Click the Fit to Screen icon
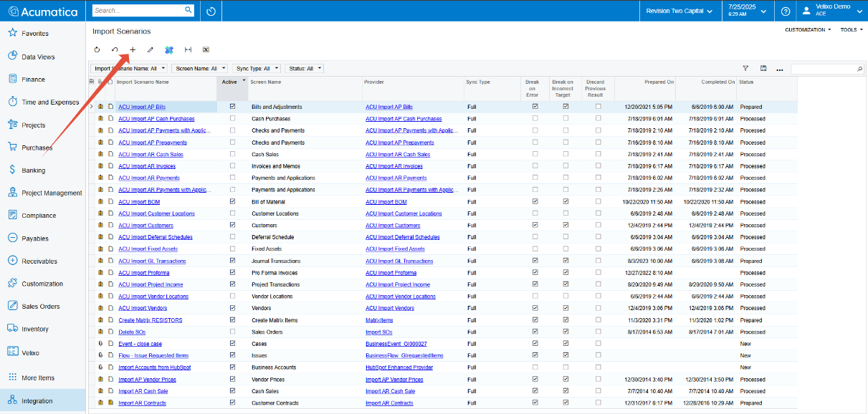The image size is (868, 414). pos(188,50)
